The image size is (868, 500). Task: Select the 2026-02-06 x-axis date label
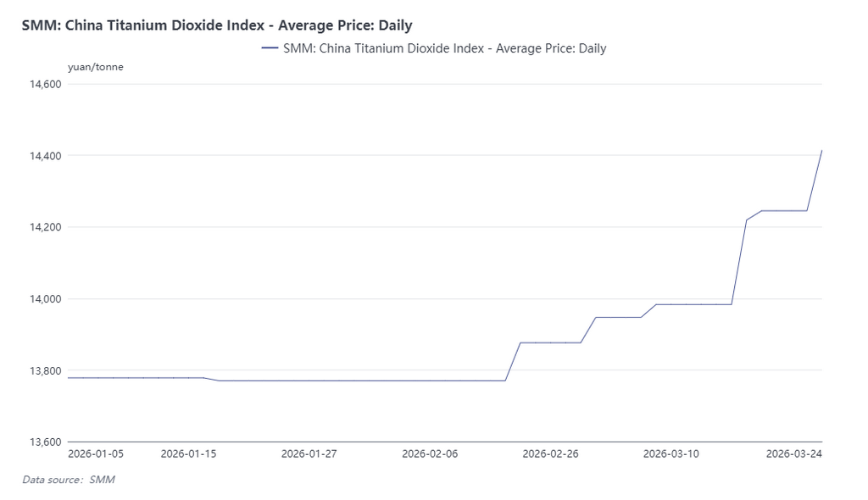tap(430, 453)
